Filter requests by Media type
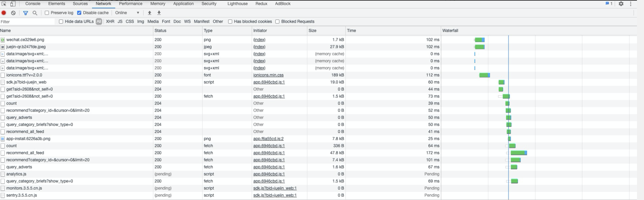This screenshot has width=644, height=200. (153, 21)
